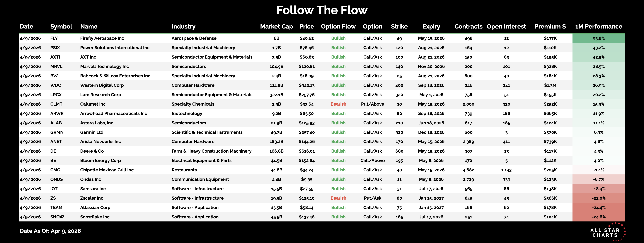Click the 93.8% performance cell
Viewport: 644px width, 243px height.
(598, 38)
